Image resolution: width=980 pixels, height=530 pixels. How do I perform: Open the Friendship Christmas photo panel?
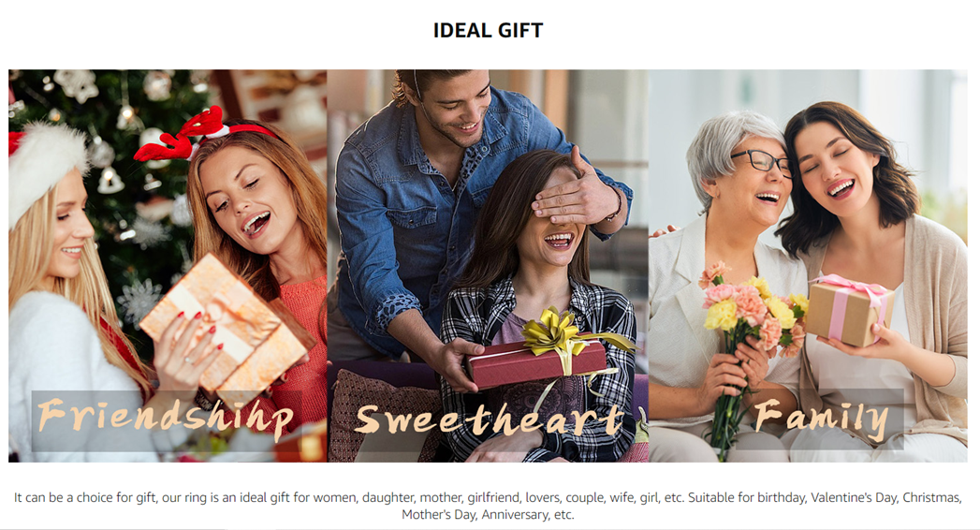tap(168, 266)
